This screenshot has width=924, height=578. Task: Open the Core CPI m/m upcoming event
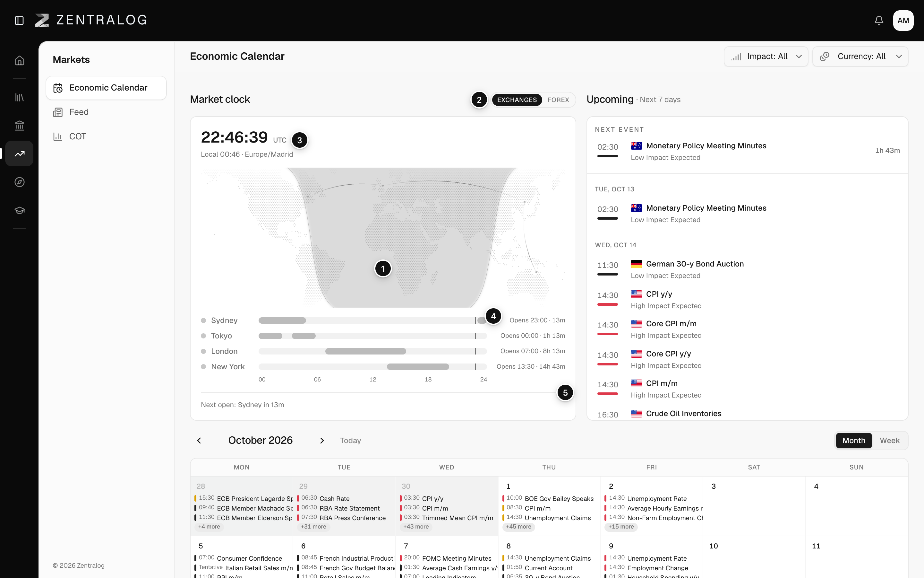747,329
